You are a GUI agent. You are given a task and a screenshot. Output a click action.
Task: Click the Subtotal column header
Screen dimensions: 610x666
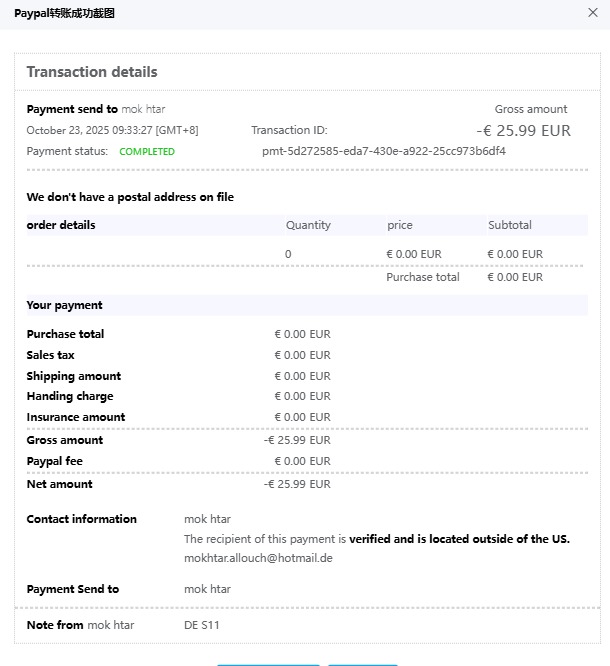[x=510, y=225]
